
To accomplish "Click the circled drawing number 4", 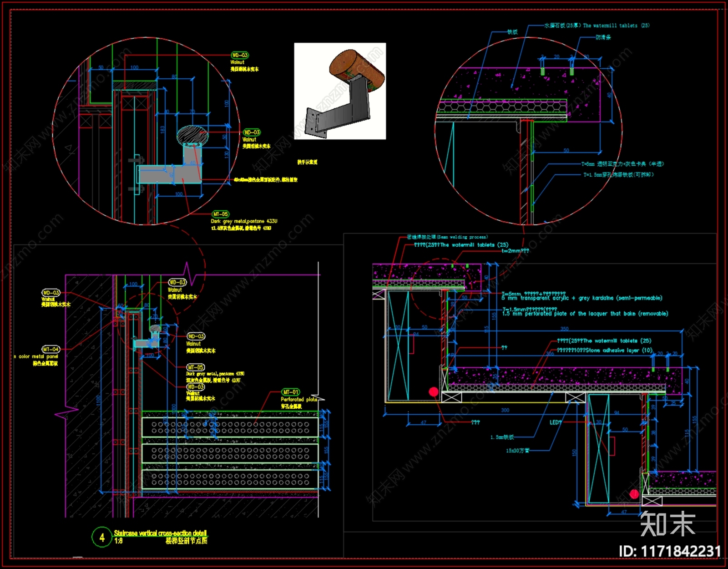I will [102, 537].
